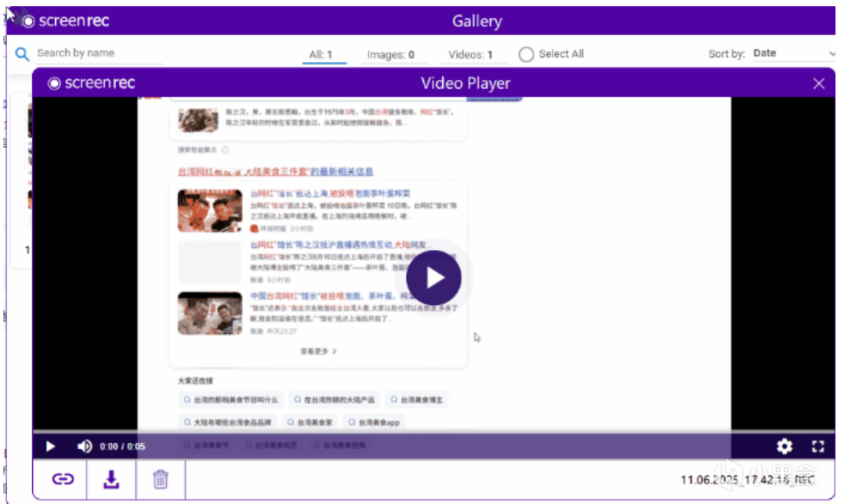Switch to the Videos: 1 tab
The height and width of the screenshot is (504, 841).
coord(470,55)
